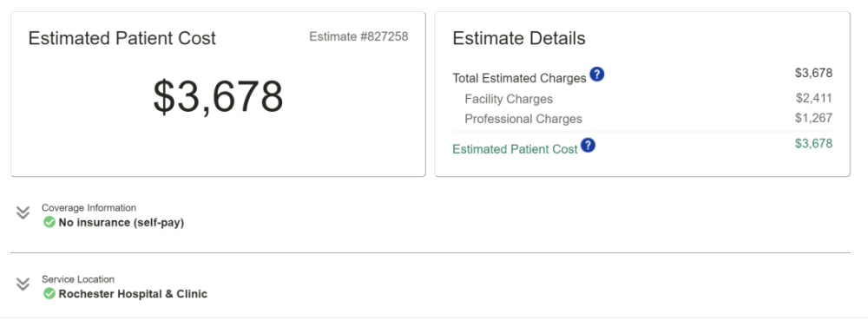
Task: Expand the Coverage Information section
Action: point(23,212)
